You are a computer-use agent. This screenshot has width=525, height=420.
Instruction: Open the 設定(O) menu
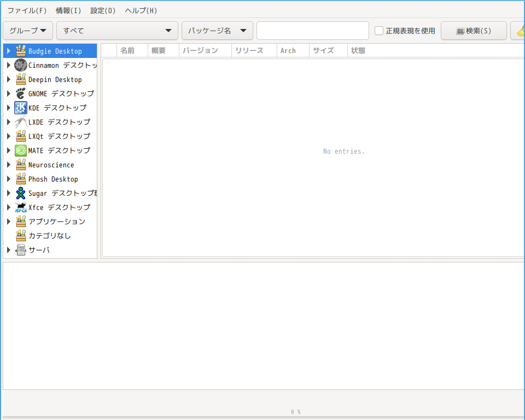[x=103, y=11]
